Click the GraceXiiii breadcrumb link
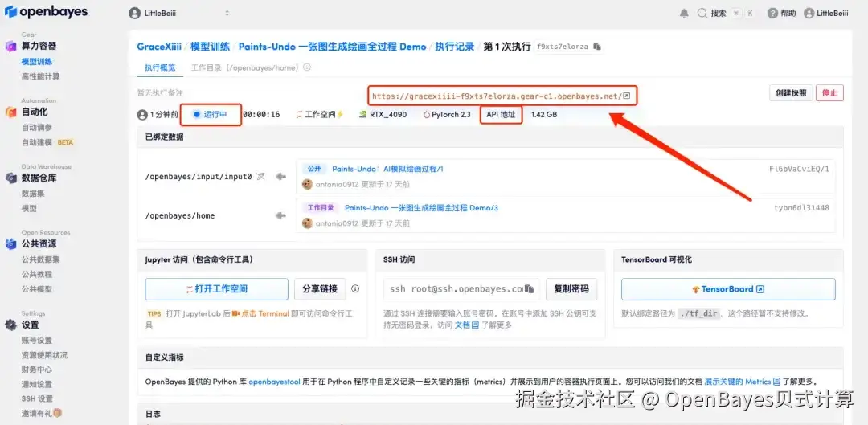Viewport: 868px width, 425px height. [159, 47]
